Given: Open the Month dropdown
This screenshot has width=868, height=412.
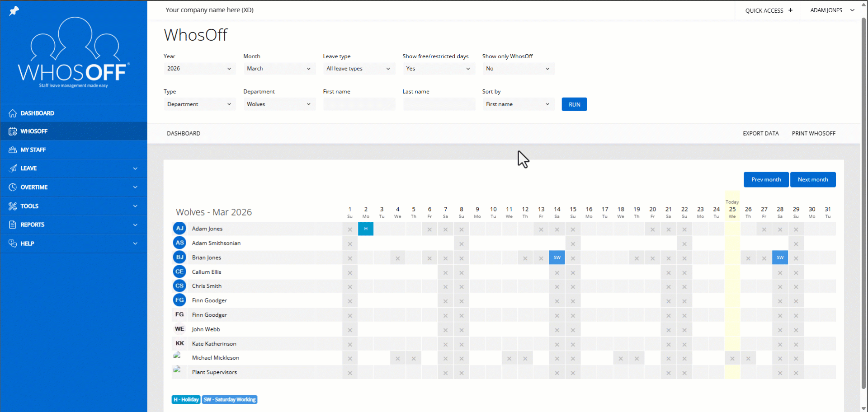Looking at the screenshot, I should 279,69.
